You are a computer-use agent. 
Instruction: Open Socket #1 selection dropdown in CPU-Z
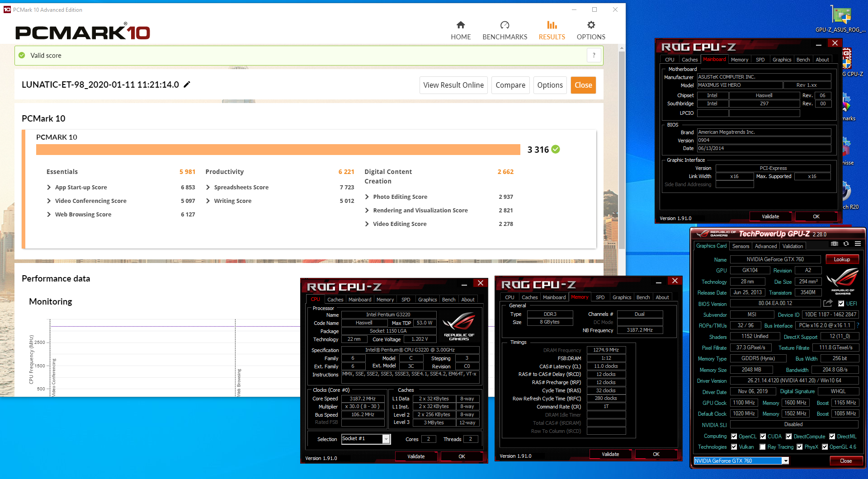386,439
